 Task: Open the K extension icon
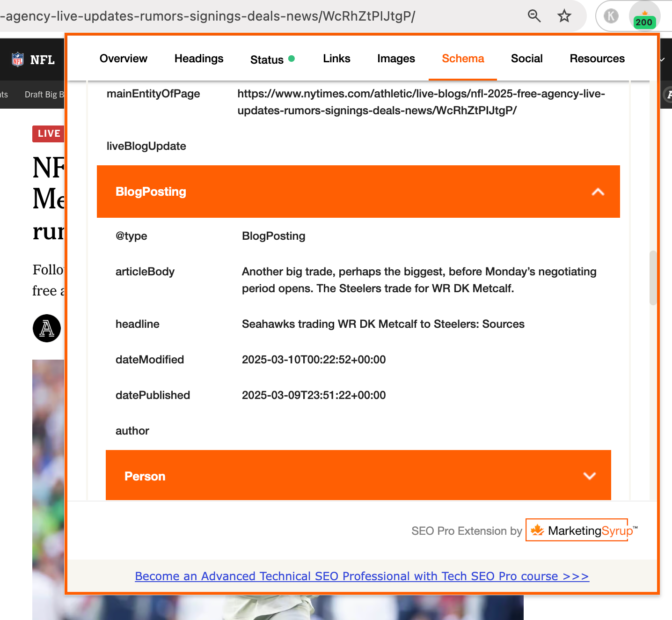point(611,16)
